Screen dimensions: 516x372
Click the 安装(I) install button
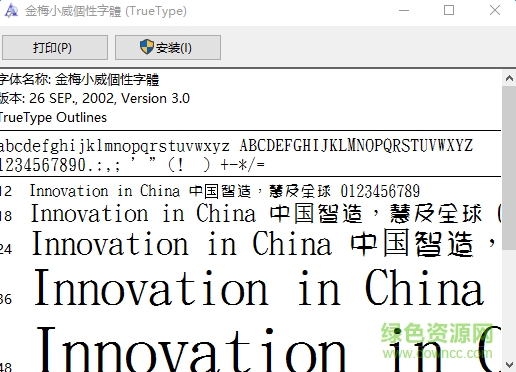[x=168, y=48]
